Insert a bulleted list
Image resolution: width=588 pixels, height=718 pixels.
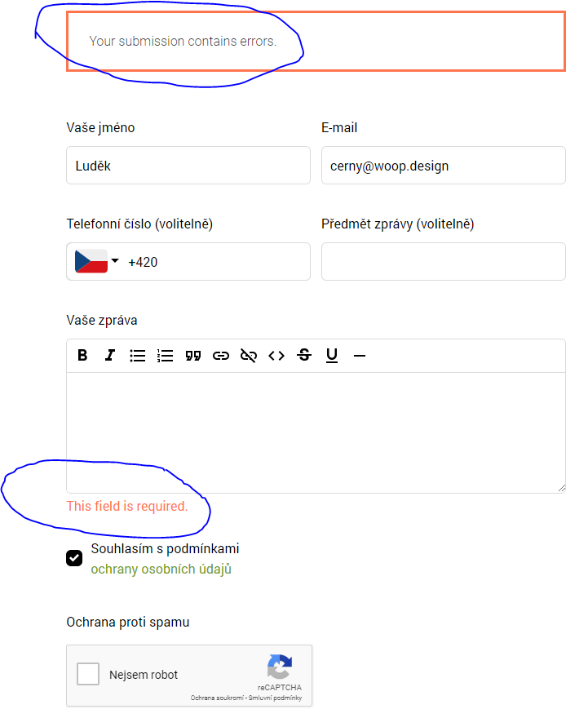(x=138, y=356)
